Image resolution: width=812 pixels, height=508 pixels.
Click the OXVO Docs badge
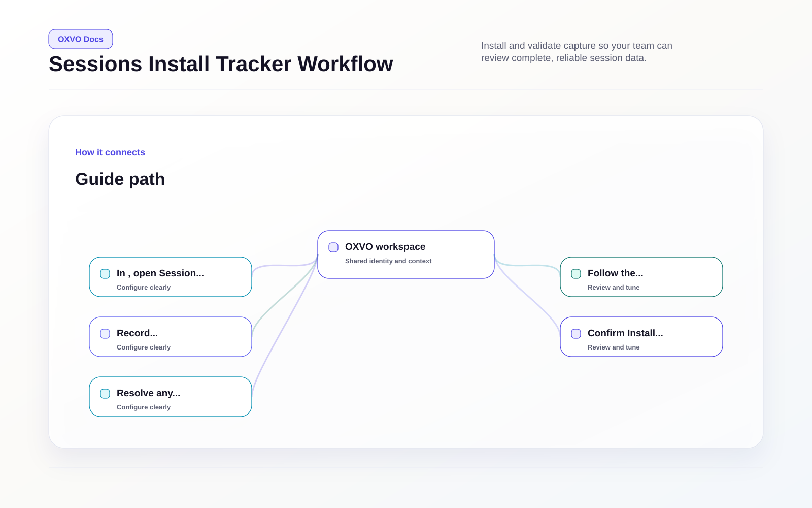pos(81,39)
